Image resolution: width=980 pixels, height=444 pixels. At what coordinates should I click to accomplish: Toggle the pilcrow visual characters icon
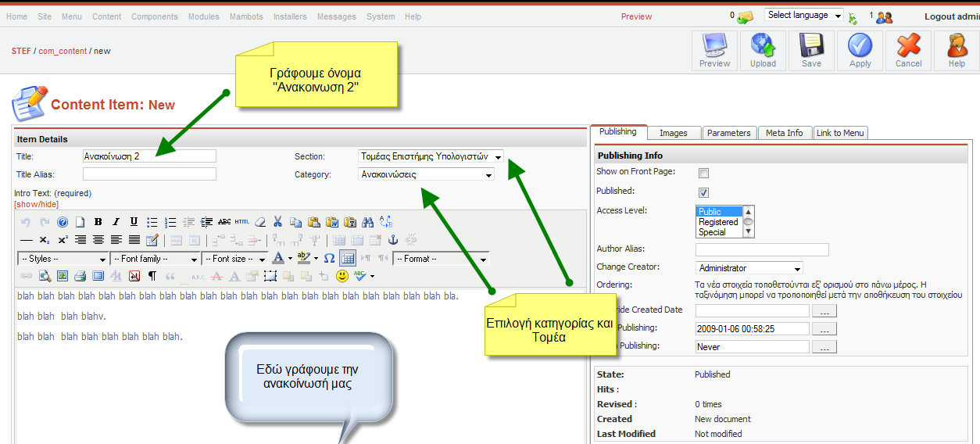(x=152, y=276)
